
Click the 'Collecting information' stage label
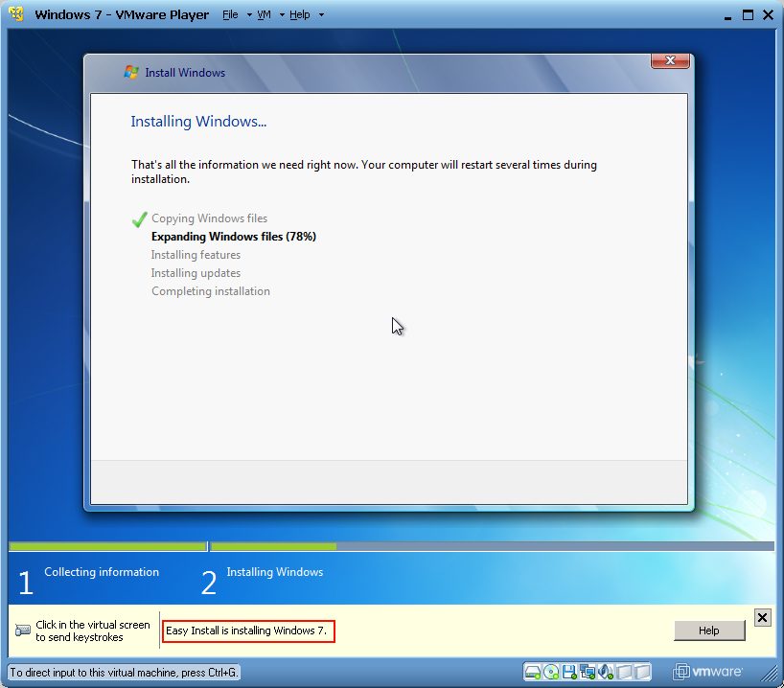[102, 572]
